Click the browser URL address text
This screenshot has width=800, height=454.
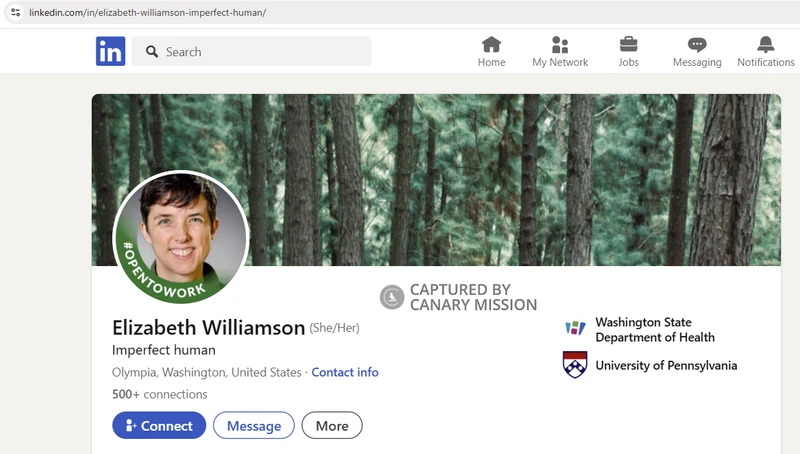(147, 12)
